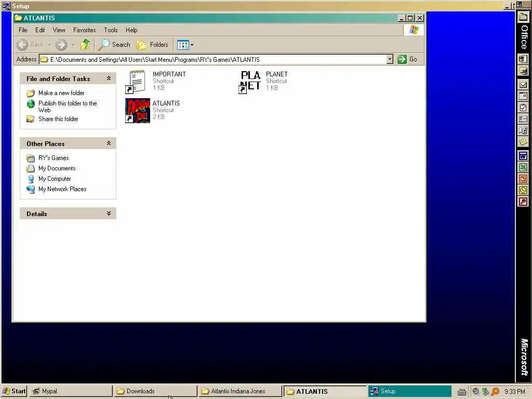
Task: Open the Views dropdown button
Action: (x=185, y=45)
